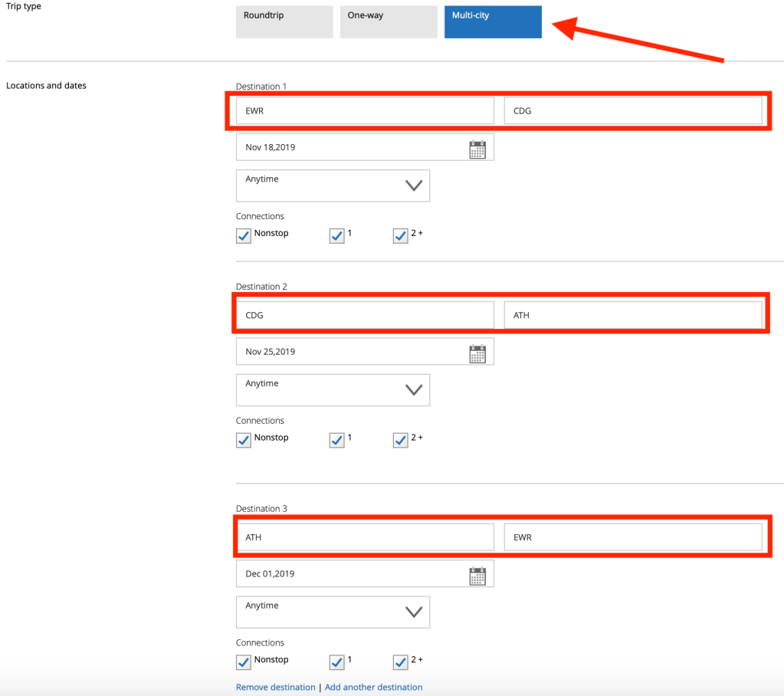Toggle 2+ connections checkbox for Destination 3
The width and height of the screenshot is (784, 696).
point(400,662)
